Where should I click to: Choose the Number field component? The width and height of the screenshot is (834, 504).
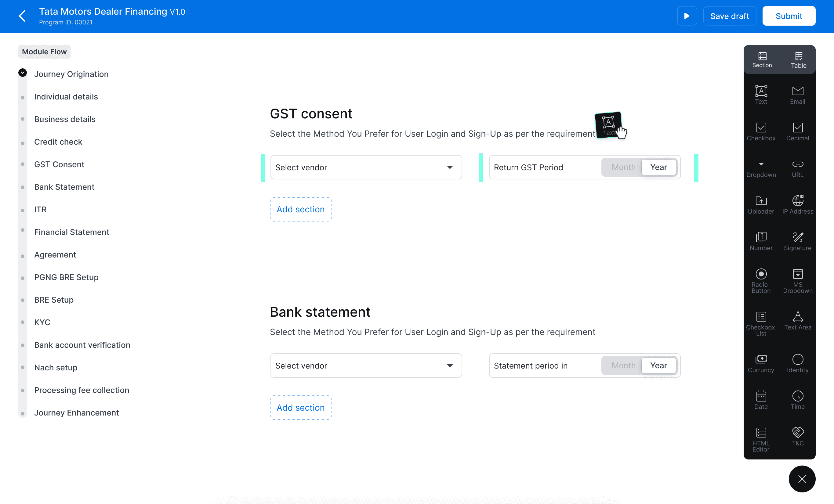[x=761, y=242]
